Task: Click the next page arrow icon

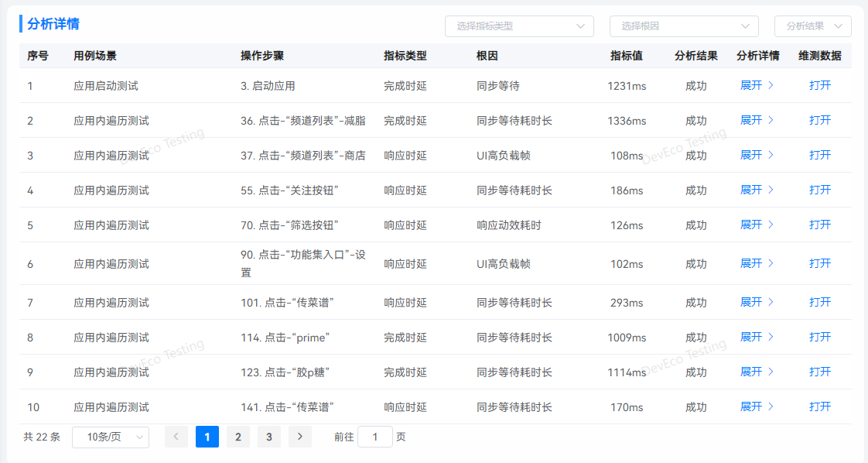Action: [x=300, y=437]
